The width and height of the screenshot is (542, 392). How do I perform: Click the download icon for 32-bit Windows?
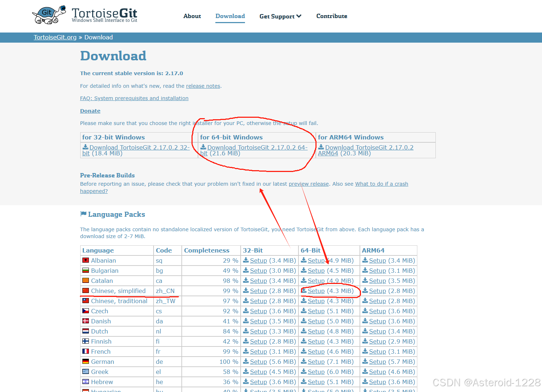click(85, 147)
